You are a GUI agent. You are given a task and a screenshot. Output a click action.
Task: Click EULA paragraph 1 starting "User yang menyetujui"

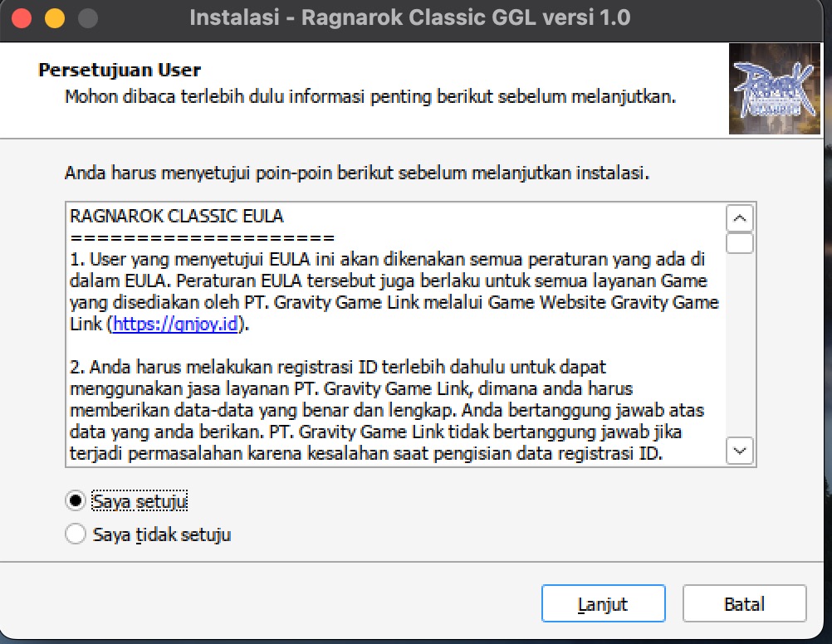tap(394, 291)
